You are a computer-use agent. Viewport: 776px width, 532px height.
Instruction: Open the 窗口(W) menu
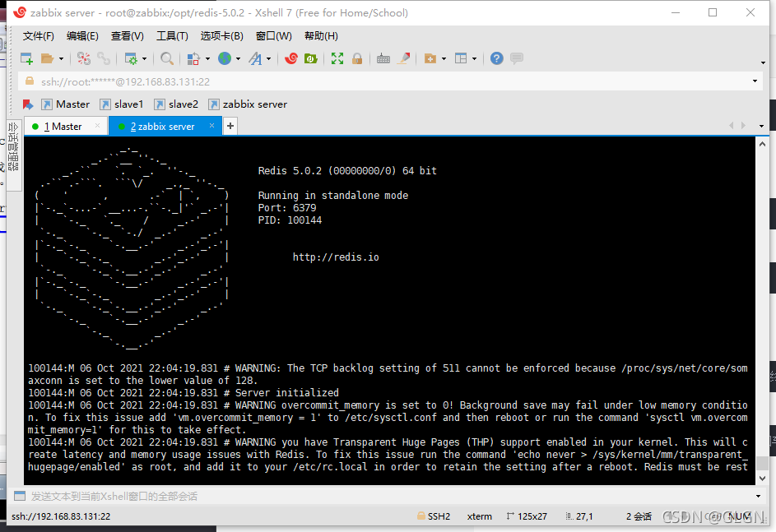(x=274, y=36)
